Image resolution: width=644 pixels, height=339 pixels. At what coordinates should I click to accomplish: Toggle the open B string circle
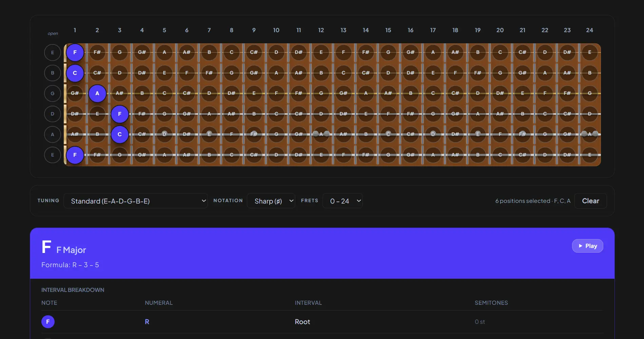[x=53, y=73]
